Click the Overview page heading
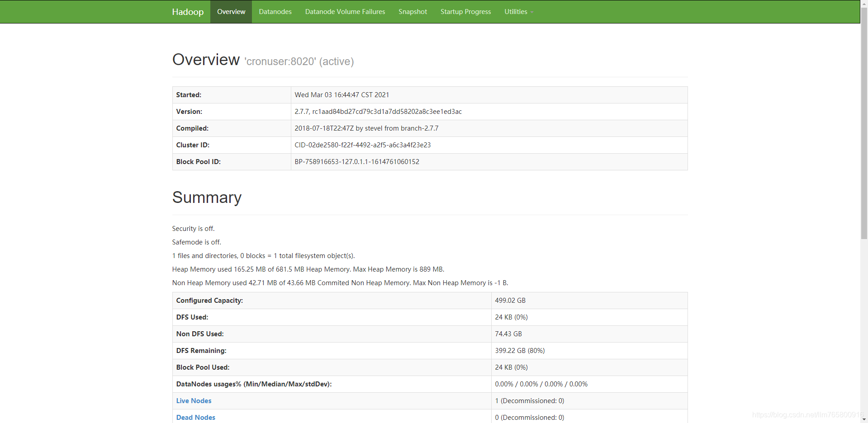 click(x=206, y=60)
